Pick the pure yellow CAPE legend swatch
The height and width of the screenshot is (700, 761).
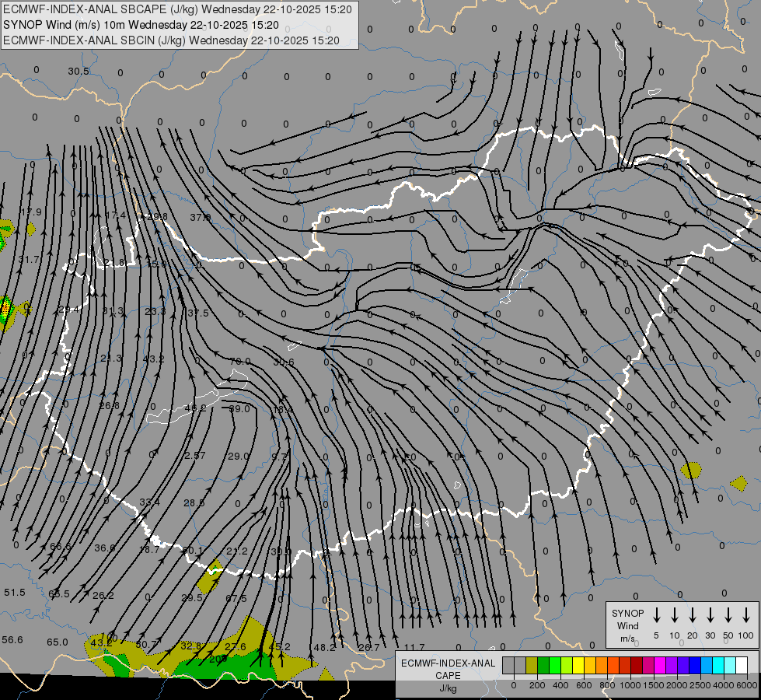578,666
